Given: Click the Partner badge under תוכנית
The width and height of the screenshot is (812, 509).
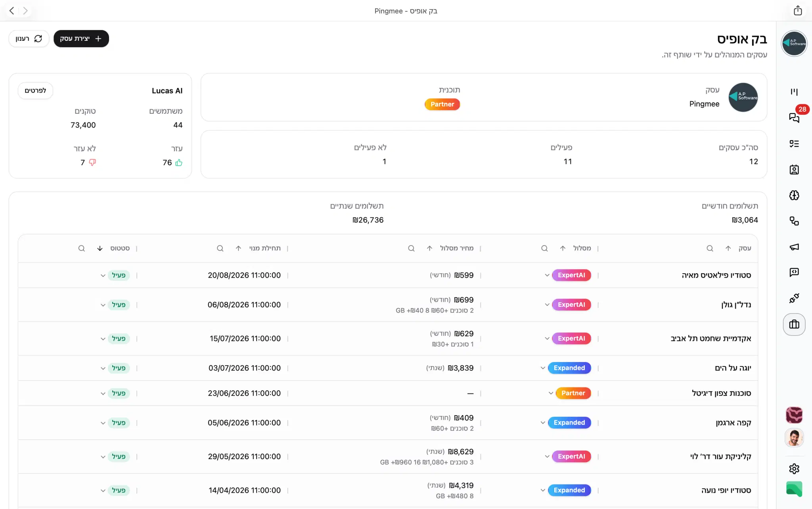Looking at the screenshot, I should click(442, 104).
